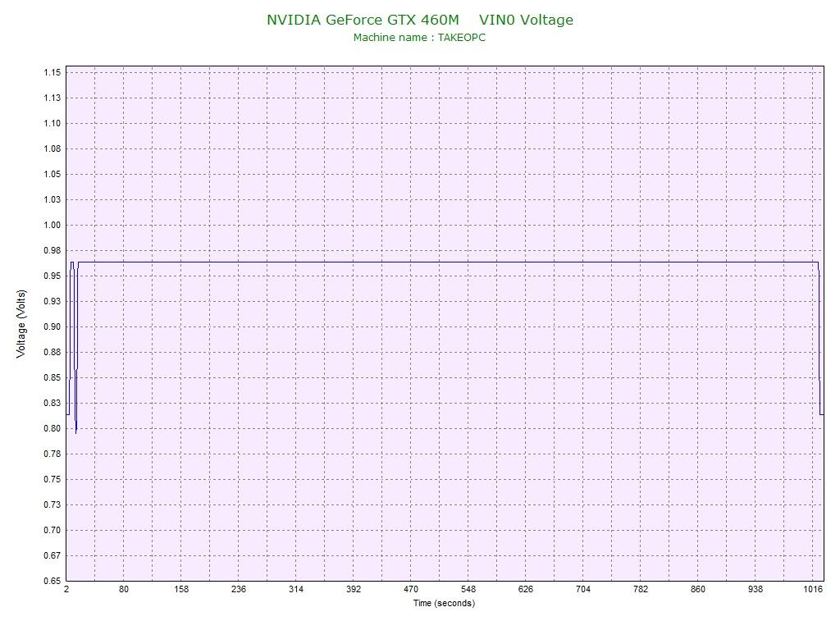The image size is (840, 630).
Task: Click the time axis value 80
Action: (124, 589)
